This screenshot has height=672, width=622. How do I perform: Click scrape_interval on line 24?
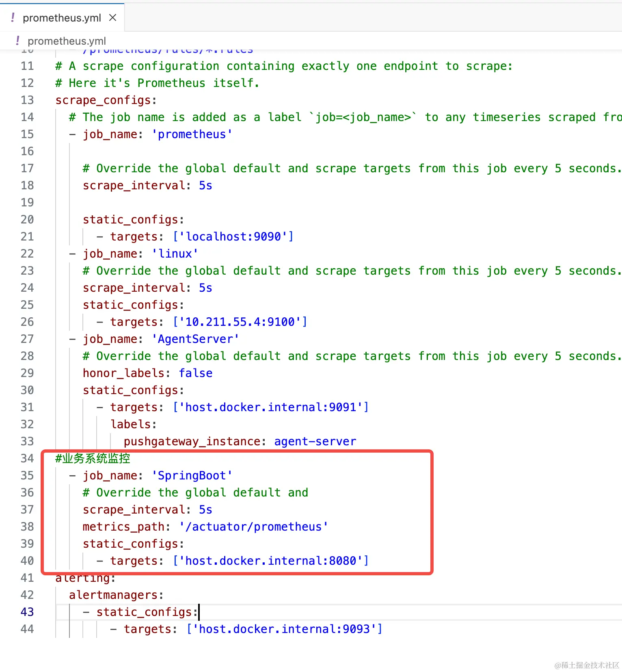point(134,288)
